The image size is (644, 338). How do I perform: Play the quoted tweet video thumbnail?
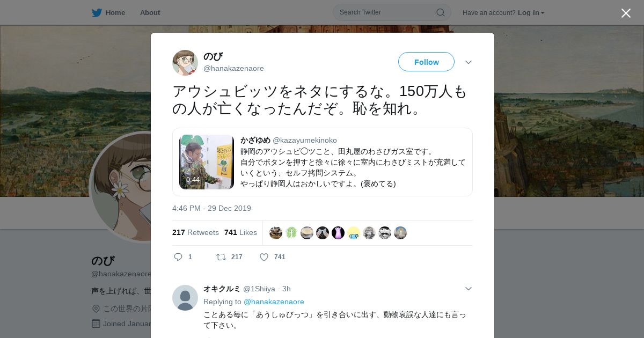click(x=207, y=162)
